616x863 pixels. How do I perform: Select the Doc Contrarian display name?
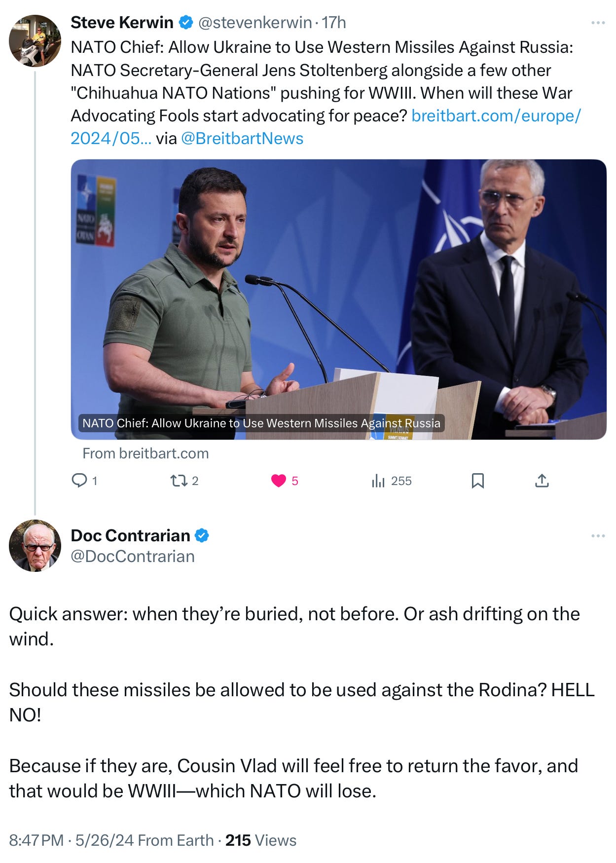(x=130, y=535)
